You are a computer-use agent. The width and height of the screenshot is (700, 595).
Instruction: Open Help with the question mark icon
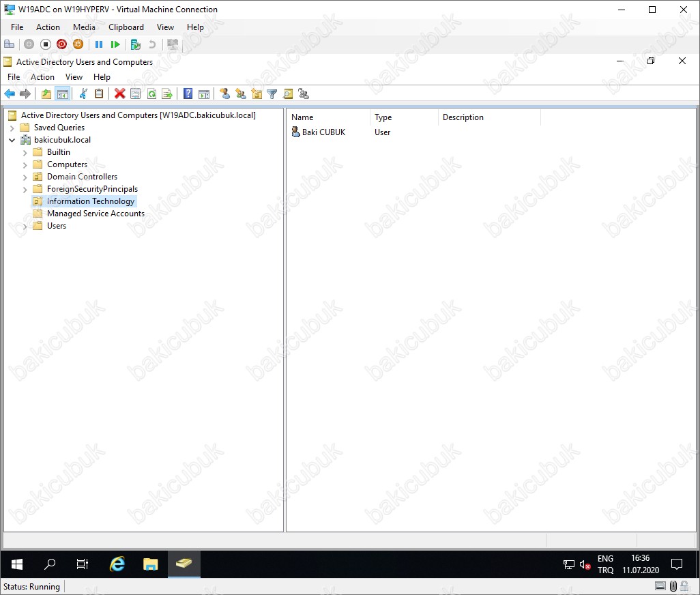click(188, 93)
